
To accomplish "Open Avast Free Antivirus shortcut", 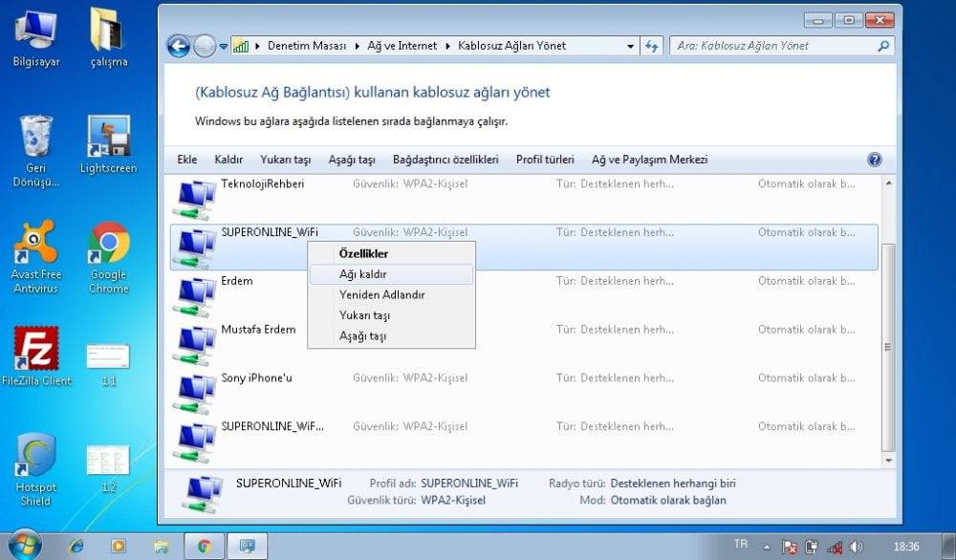I will 36,257.
